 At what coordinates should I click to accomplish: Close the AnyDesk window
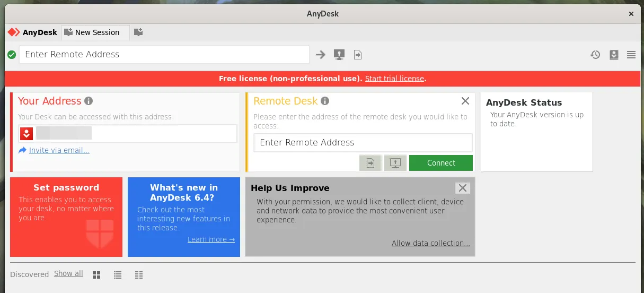click(631, 14)
